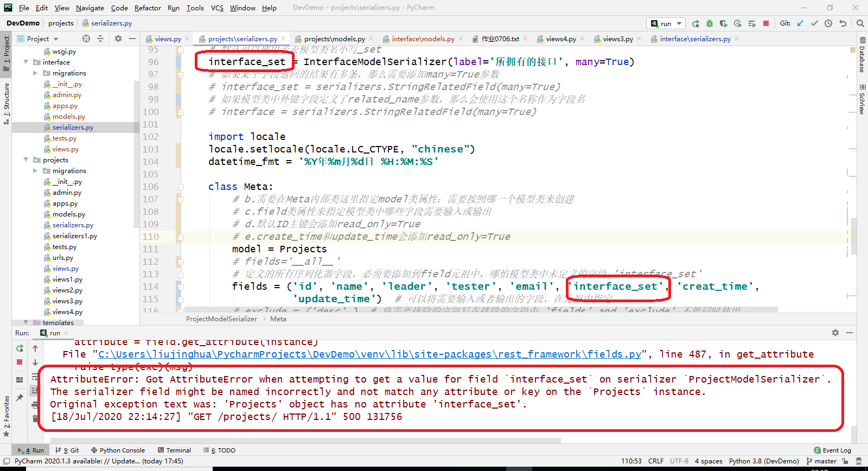
Task: Open the Terminal tool tab
Action: (174, 450)
